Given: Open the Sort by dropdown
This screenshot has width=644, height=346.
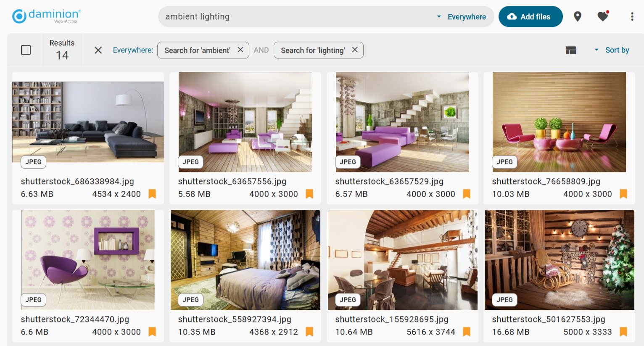Looking at the screenshot, I should click(x=612, y=50).
